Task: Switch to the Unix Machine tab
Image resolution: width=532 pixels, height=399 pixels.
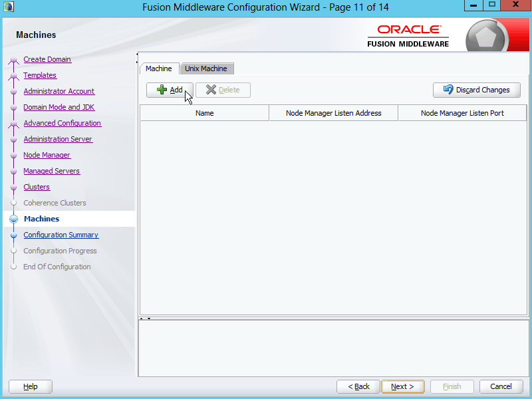Action: coord(206,68)
